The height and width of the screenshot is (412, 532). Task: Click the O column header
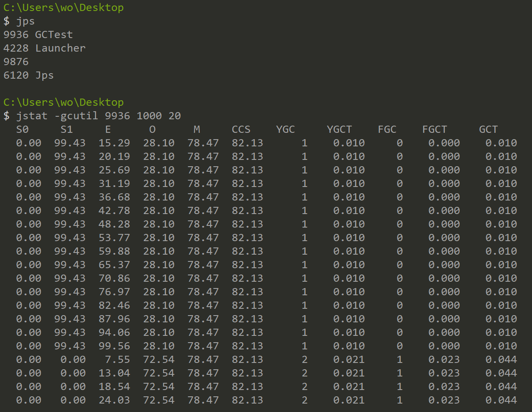(x=152, y=129)
